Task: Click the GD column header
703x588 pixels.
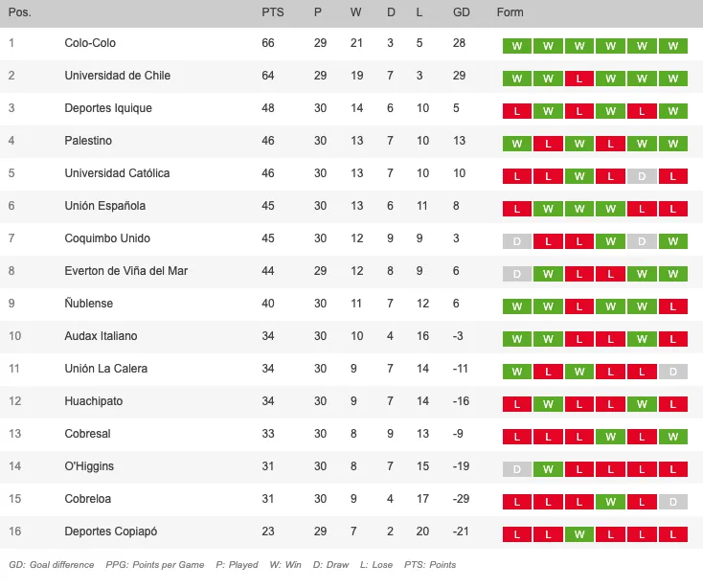Action: pyautogui.click(x=462, y=12)
